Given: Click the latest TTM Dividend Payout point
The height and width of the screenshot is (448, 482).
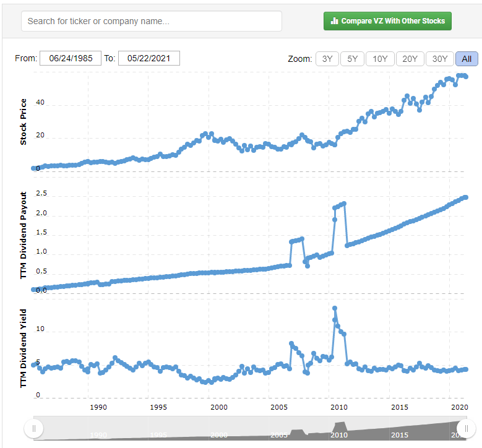Looking at the screenshot, I should coord(465,197).
